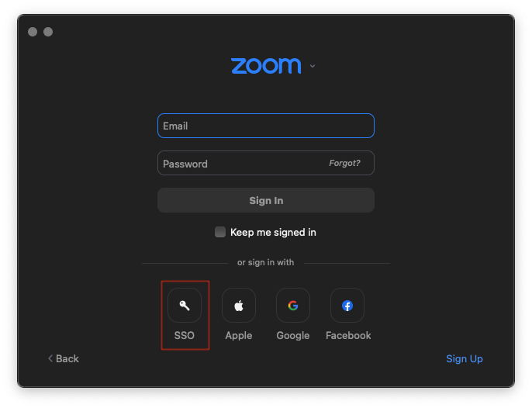532x408 pixels.
Task: Expand the dropdown chevron beside Zoom logo
Action: (x=313, y=66)
